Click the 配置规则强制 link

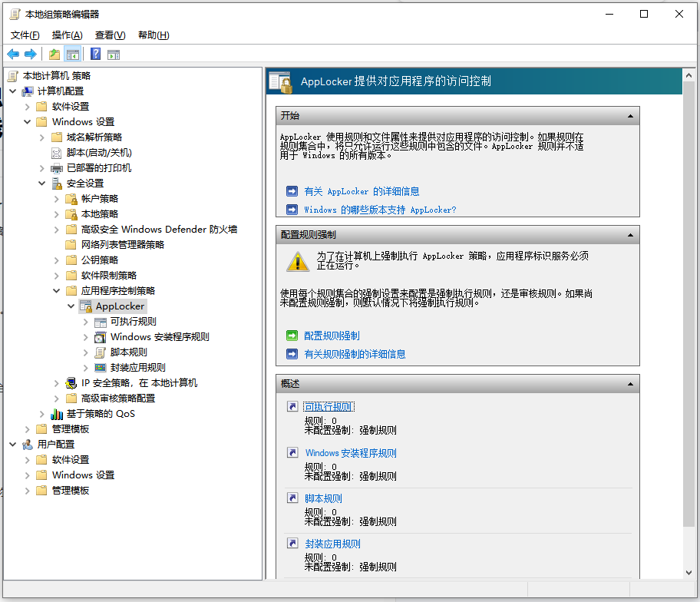[x=332, y=336]
